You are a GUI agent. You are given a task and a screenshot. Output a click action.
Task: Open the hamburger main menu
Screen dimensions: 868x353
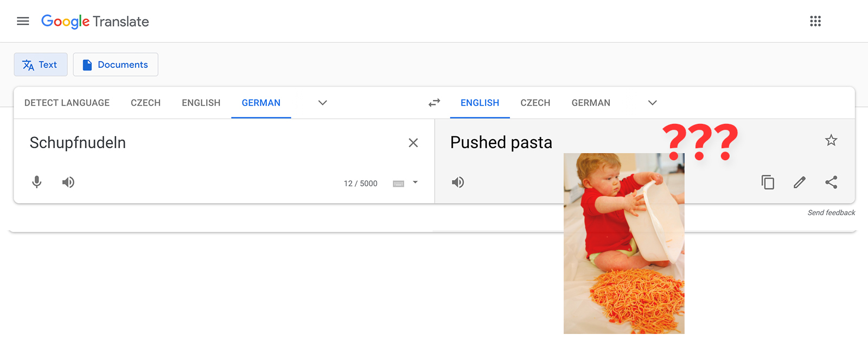point(23,21)
